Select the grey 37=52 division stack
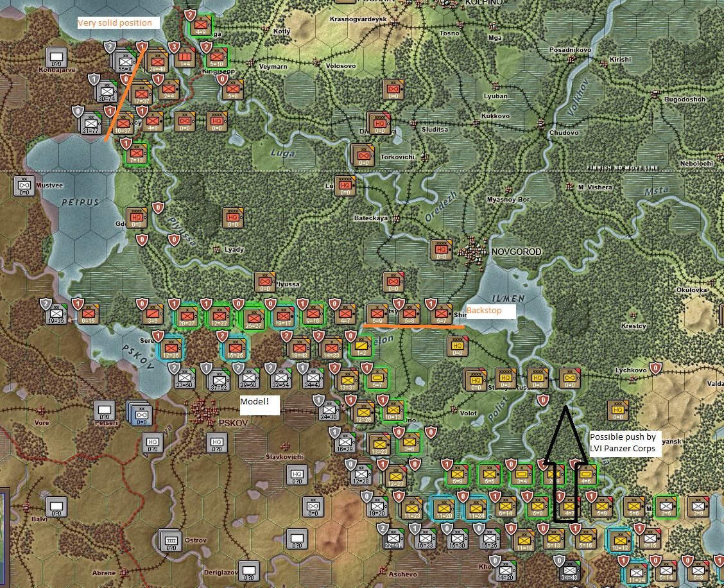724x588 pixels. [x=219, y=380]
